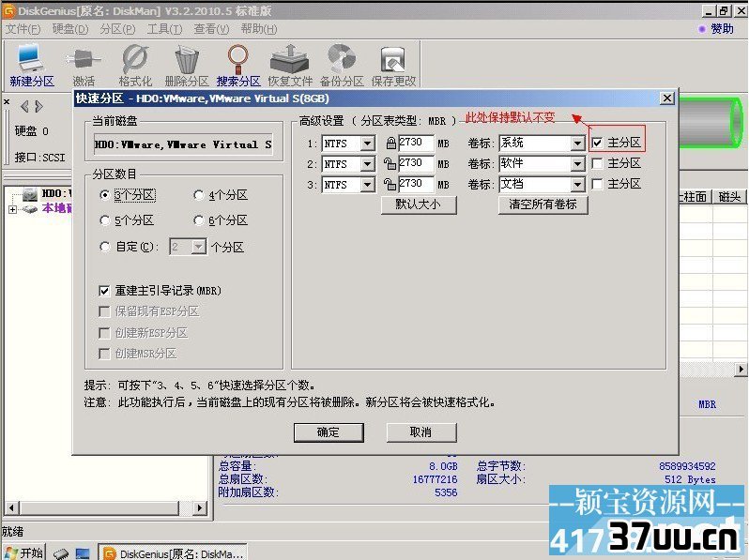The height and width of the screenshot is (560, 749).
Task: Select the 3 partitions (3个分区) radio button
Action: tap(104, 195)
